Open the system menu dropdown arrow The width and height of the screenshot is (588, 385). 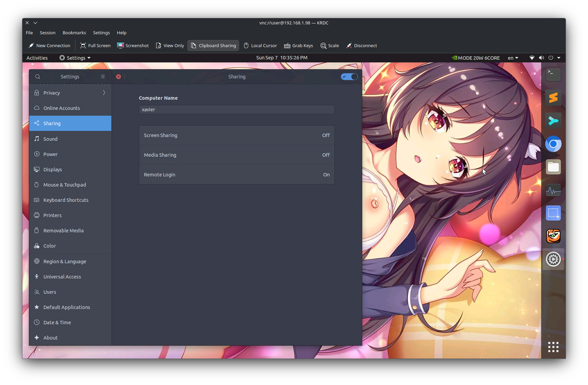(x=559, y=58)
